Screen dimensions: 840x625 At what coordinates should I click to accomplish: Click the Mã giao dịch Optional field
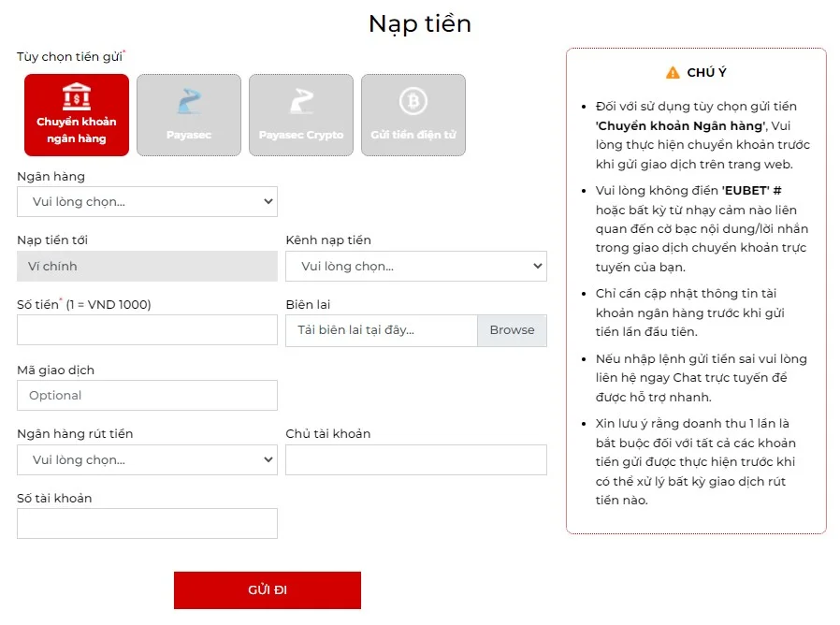[147, 395]
